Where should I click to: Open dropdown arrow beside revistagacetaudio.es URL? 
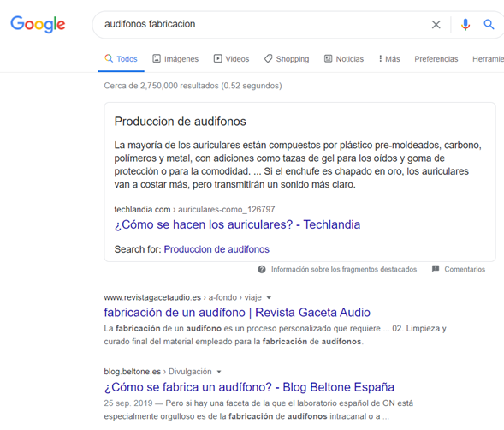point(269,298)
